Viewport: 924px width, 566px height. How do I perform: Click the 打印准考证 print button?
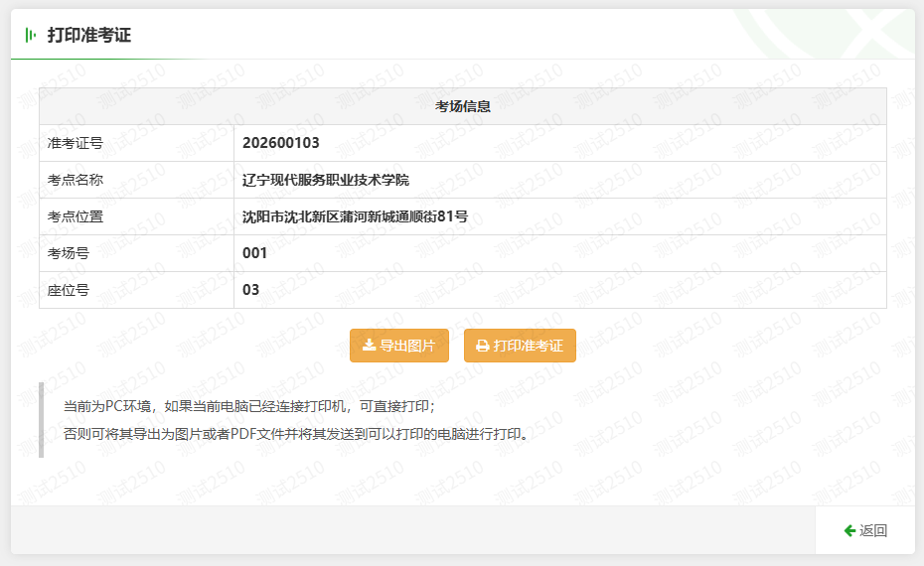[x=520, y=346]
